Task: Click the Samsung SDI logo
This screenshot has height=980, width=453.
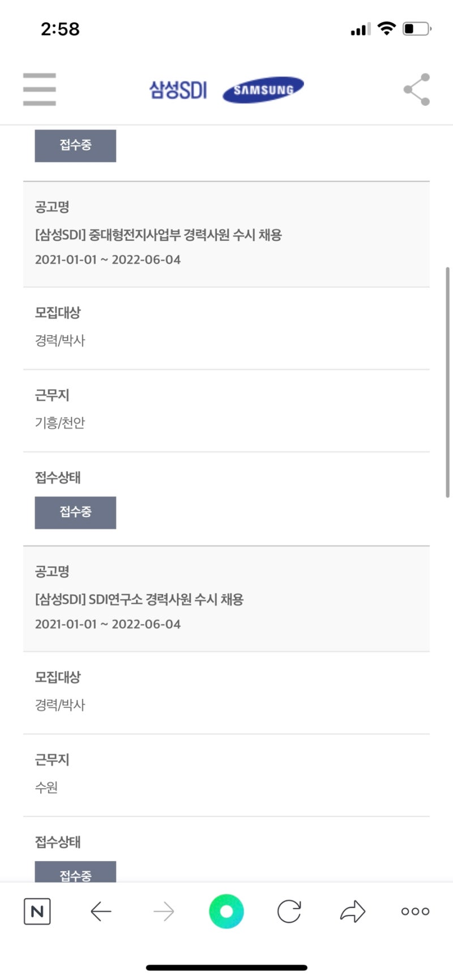Action: click(x=178, y=90)
